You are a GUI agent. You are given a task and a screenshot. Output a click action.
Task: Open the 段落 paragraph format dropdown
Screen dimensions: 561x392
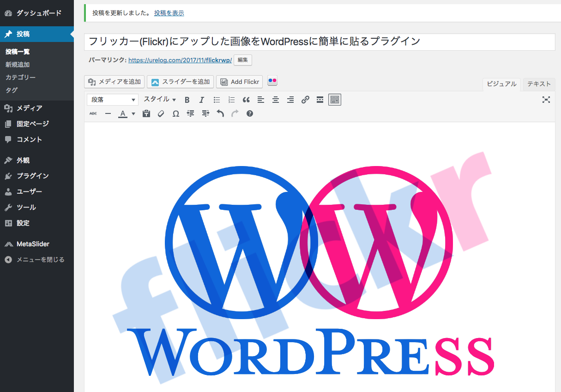(x=113, y=100)
